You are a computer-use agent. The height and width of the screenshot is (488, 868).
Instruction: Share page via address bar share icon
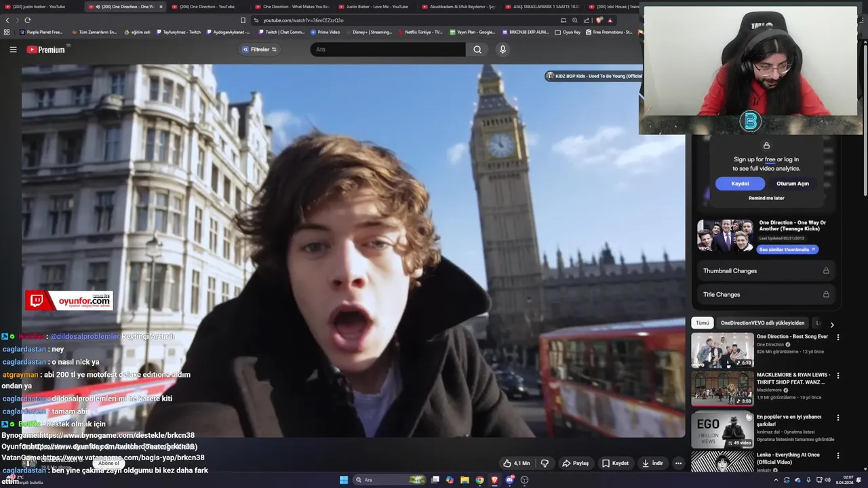point(587,20)
